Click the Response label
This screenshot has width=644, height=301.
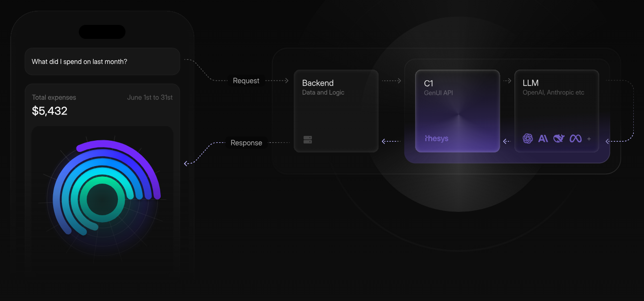click(x=246, y=143)
